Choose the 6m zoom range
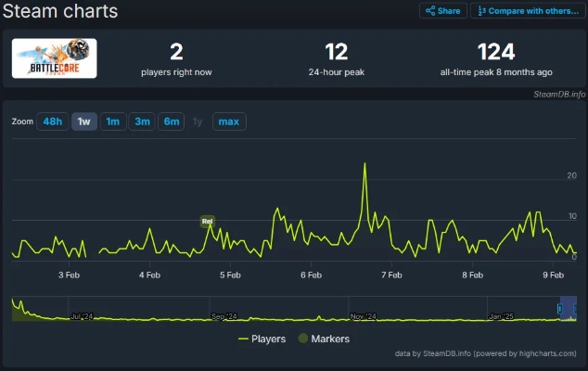The width and height of the screenshot is (588, 371). click(x=172, y=122)
